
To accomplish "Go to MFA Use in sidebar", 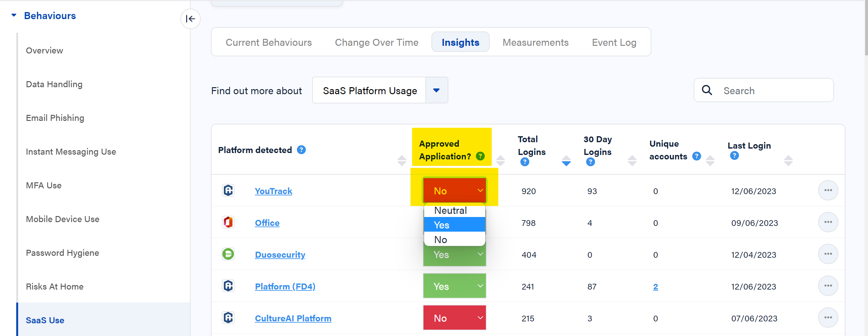I will click(x=44, y=185).
